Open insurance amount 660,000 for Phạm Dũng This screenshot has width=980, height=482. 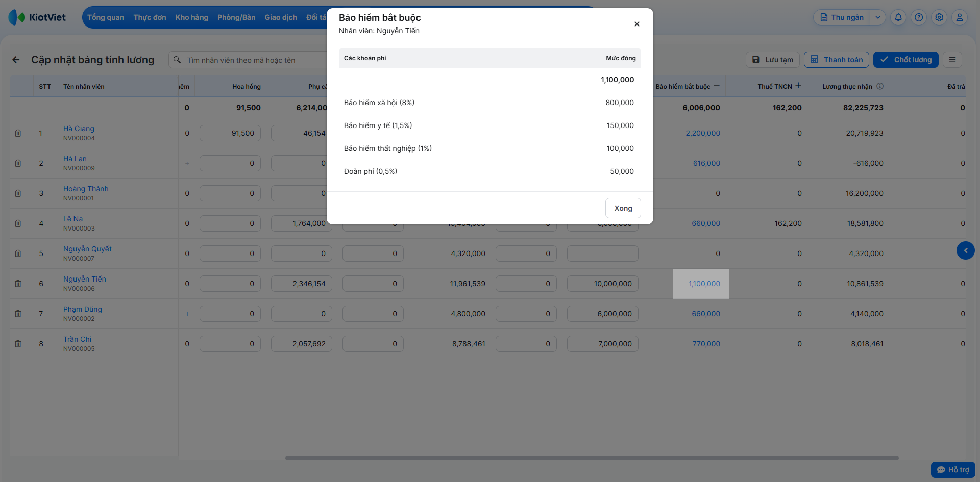pyautogui.click(x=706, y=314)
